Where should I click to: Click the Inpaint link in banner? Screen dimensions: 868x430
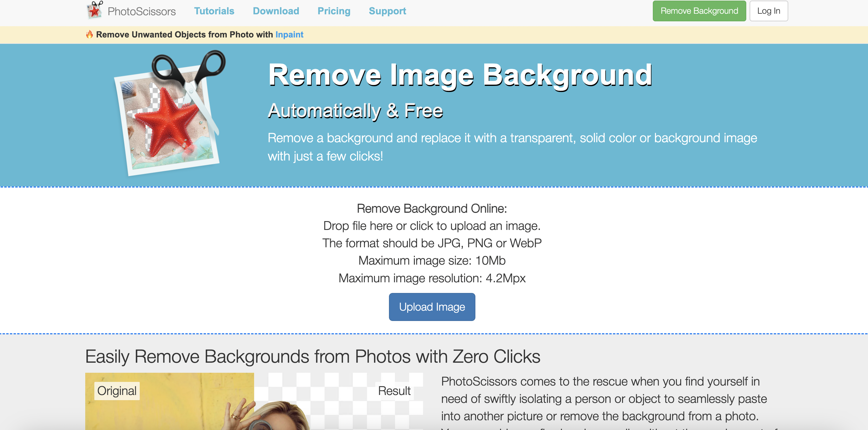tap(289, 34)
